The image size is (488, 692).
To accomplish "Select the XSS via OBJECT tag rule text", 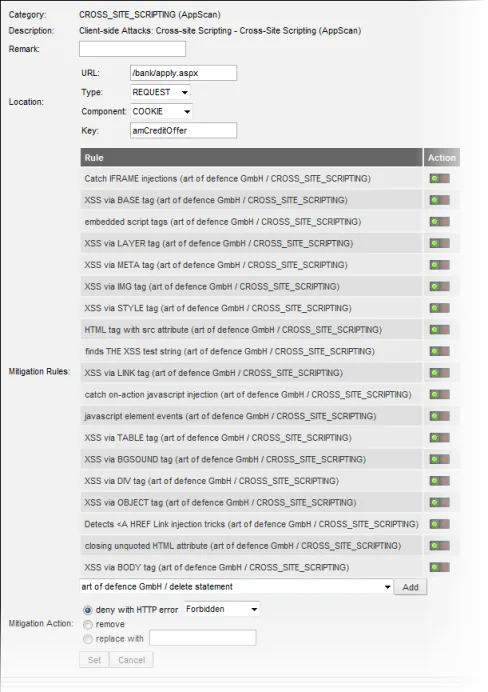I will tap(221, 503).
